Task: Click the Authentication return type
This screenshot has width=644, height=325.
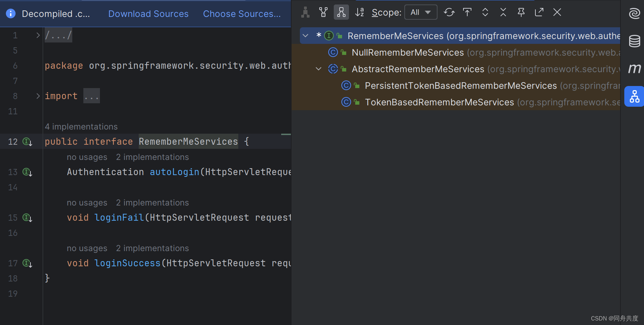Action: coord(105,172)
